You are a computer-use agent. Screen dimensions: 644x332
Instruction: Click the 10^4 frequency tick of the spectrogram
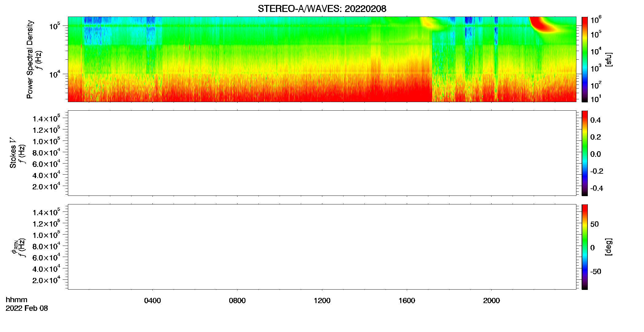pyautogui.click(x=55, y=74)
